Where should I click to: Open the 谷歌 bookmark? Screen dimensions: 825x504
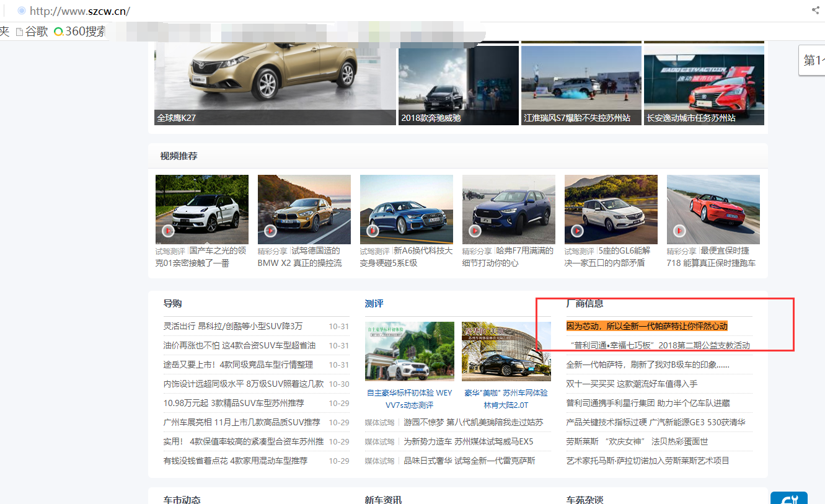click(x=32, y=31)
